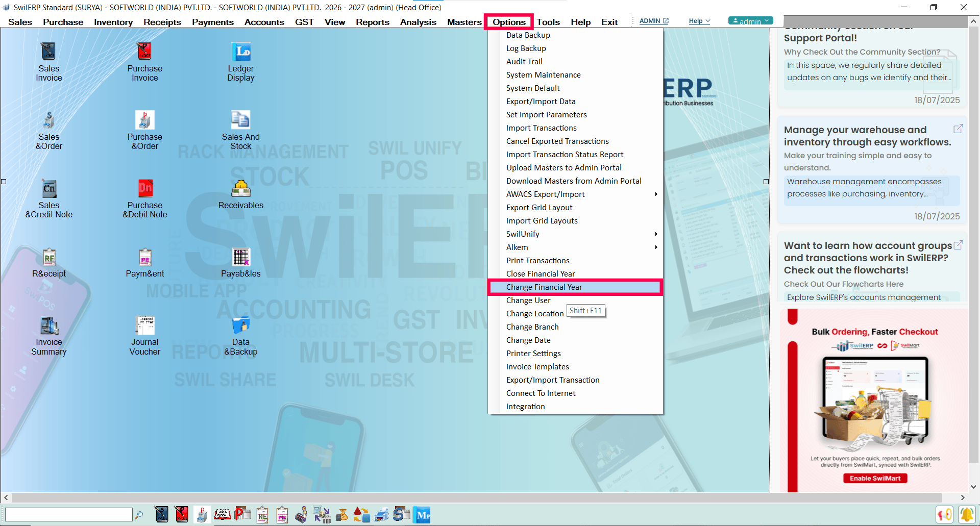Open the admin user dropdown
This screenshot has width=980, height=526.
[750, 21]
